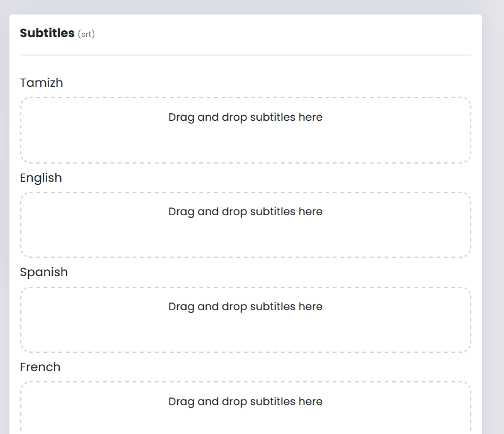Select the Tamizh language label
The height and width of the screenshot is (434, 504).
pyautogui.click(x=41, y=83)
